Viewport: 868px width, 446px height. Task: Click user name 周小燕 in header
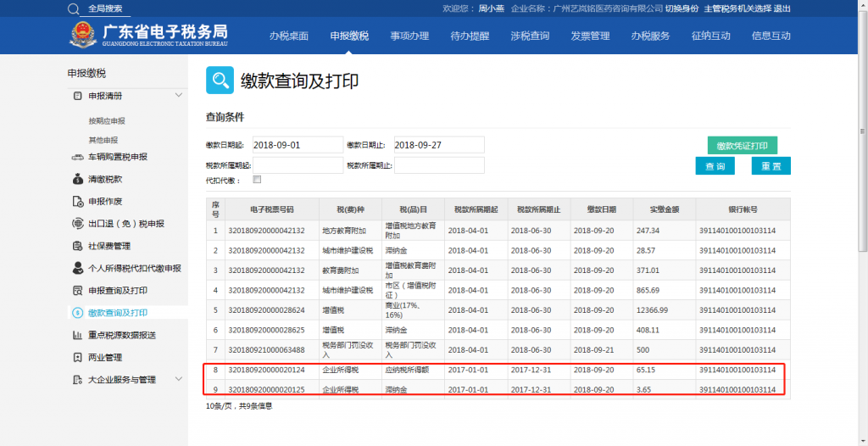(491, 8)
